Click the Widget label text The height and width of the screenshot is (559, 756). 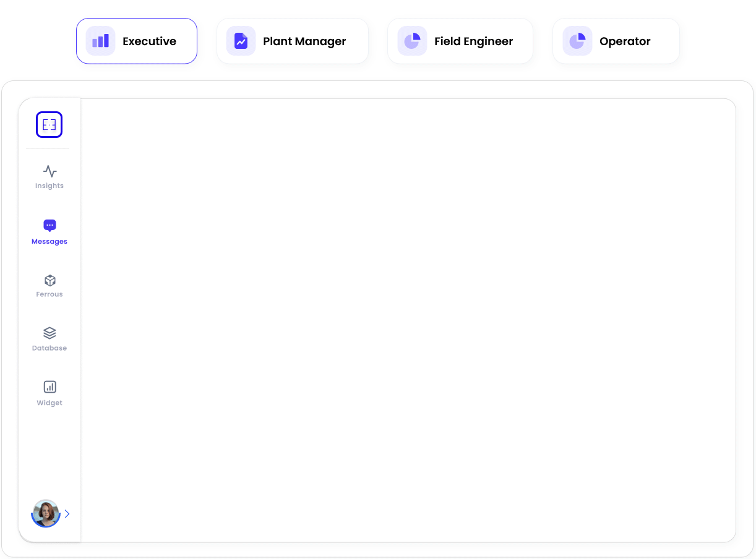point(49,403)
